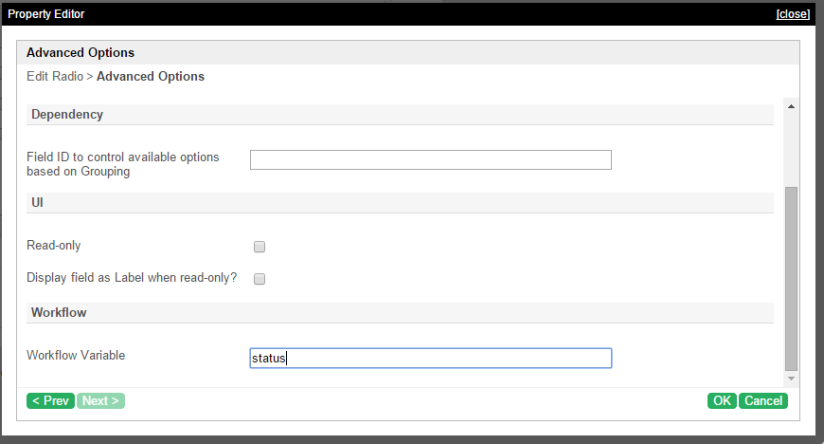This screenshot has height=444, width=824.
Task: Click the Edit Radio breadcrumb
Action: (x=55, y=77)
